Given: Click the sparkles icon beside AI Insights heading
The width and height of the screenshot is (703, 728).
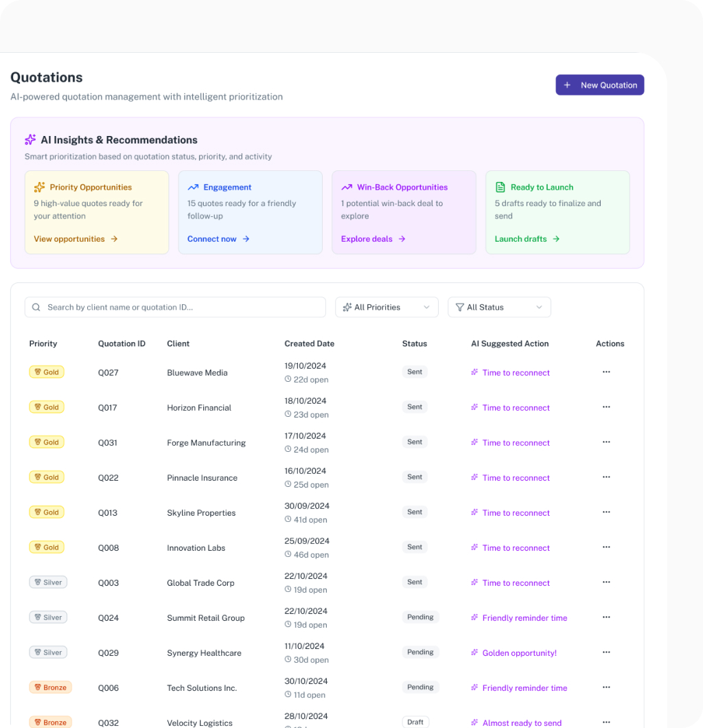Looking at the screenshot, I should (x=30, y=139).
